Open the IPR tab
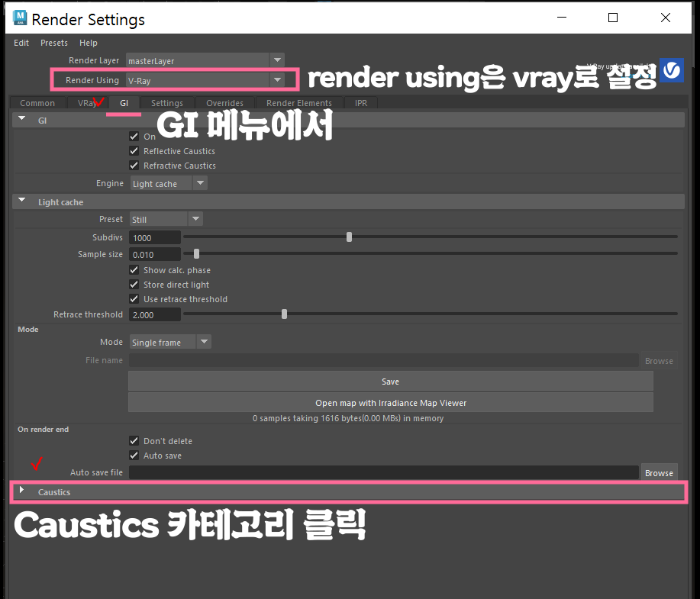 [x=361, y=103]
